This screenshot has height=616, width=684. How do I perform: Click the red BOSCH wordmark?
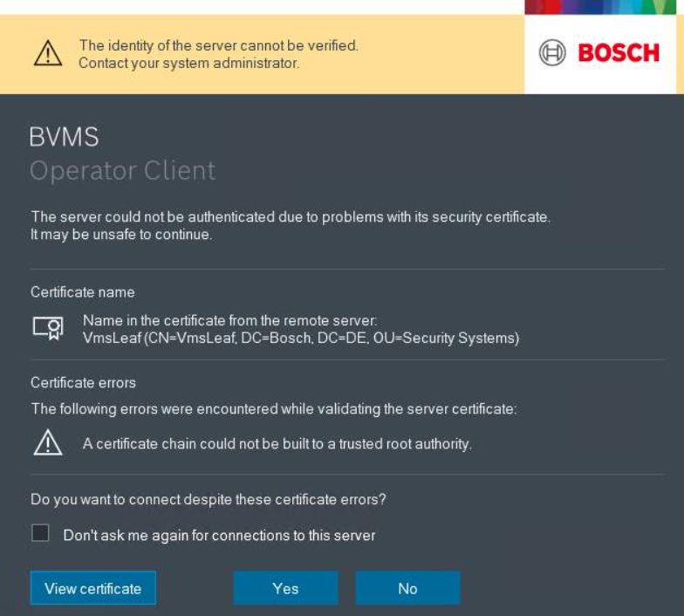(619, 53)
